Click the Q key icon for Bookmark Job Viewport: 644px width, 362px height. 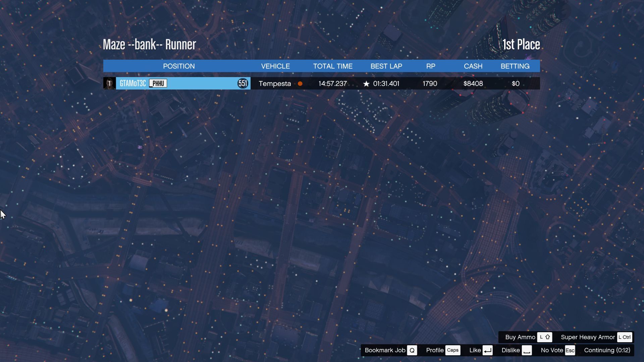[412, 350]
